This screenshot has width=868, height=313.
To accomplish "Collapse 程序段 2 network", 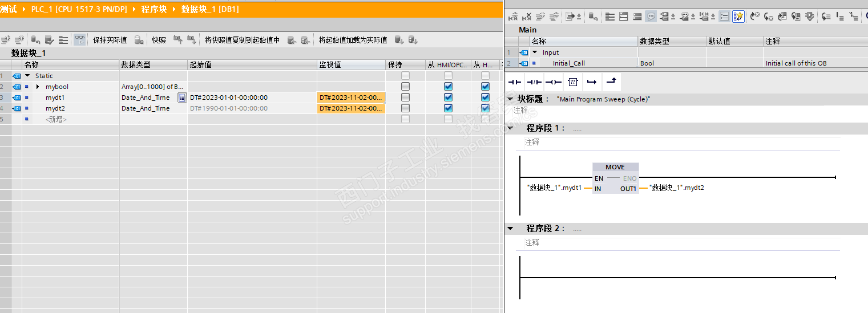I will coord(510,229).
